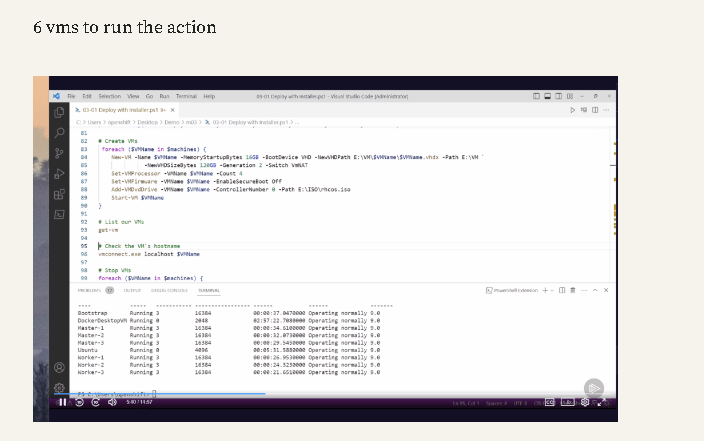
Task: Open the Help menu
Action: [x=209, y=96]
